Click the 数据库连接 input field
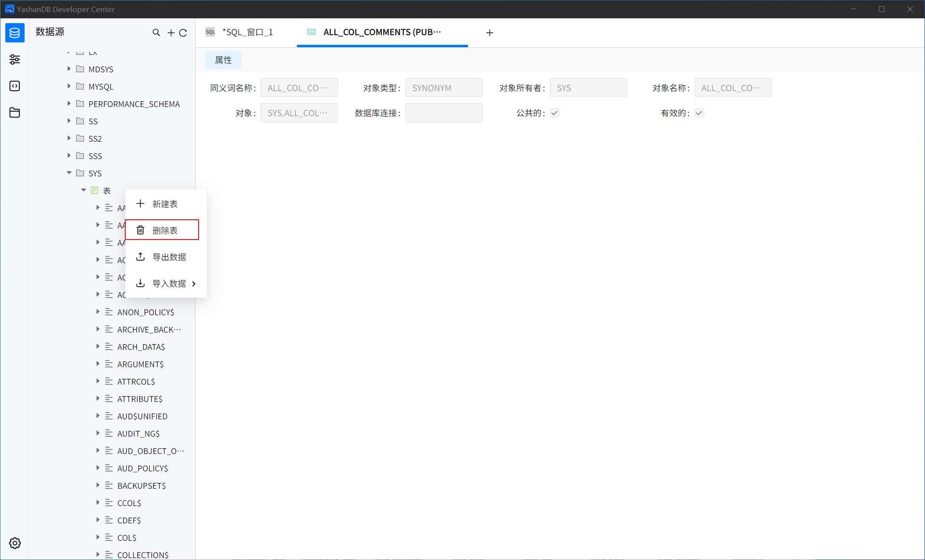The height and width of the screenshot is (560, 925). click(x=443, y=113)
